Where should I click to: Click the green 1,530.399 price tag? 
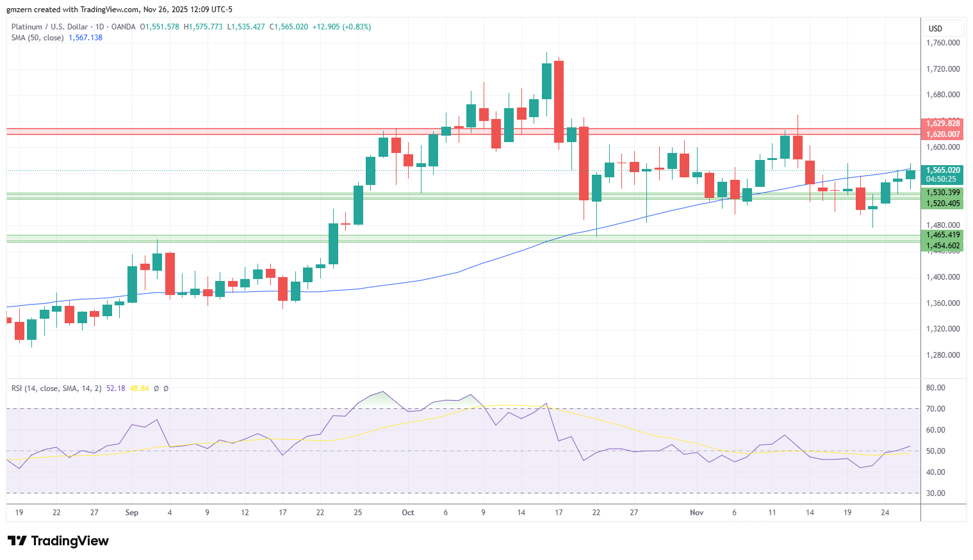[x=943, y=193]
